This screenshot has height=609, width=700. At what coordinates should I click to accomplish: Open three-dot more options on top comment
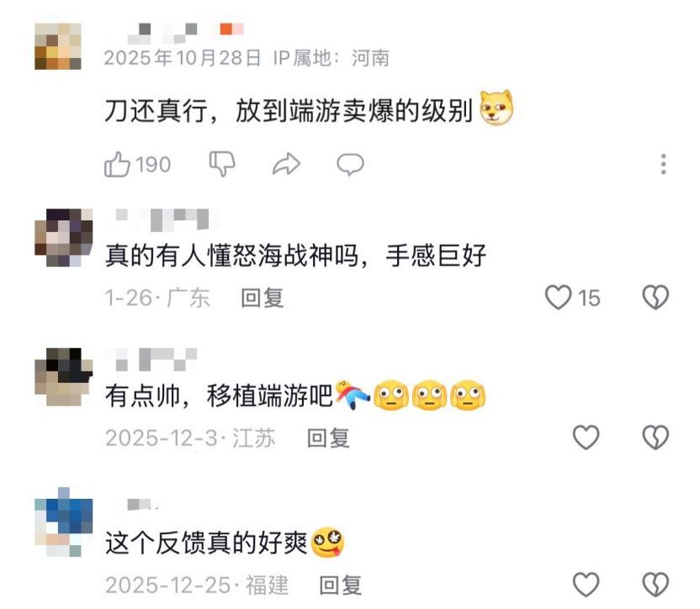[663, 164]
